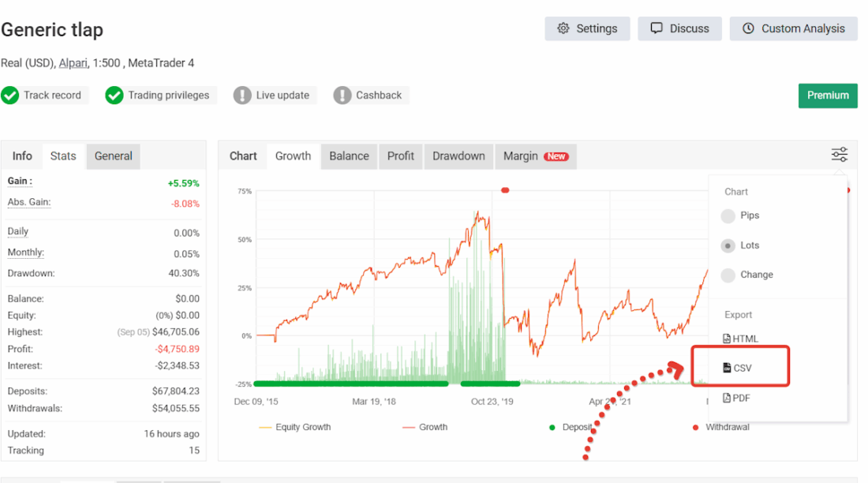Click the Settings button
The height and width of the screenshot is (483, 868).
click(x=587, y=28)
